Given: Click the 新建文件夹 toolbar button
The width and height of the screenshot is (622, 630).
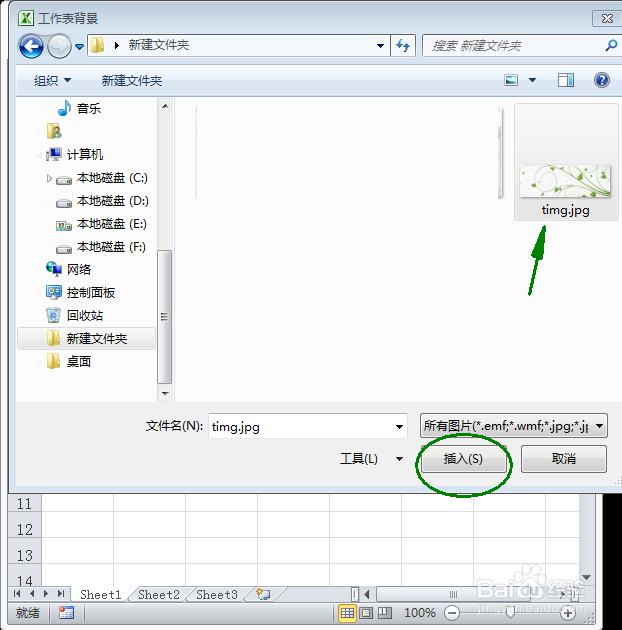Looking at the screenshot, I should [132, 81].
